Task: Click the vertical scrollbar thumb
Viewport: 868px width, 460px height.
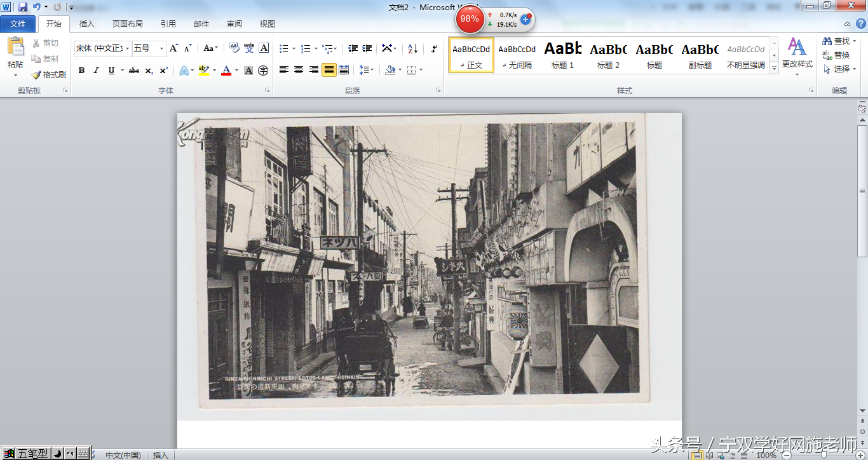Action: 862,191
